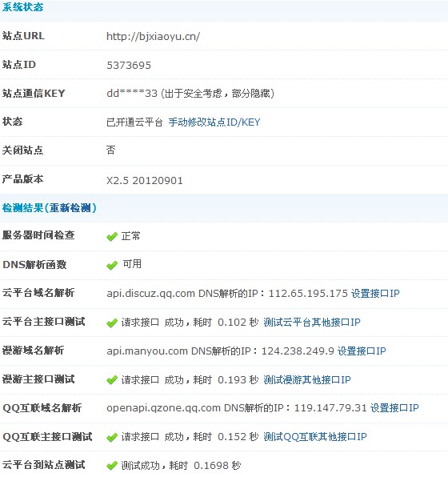This screenshot has width=448, height=477.
Task: Click checkmark icon in QQ互联主接口测试 row
Action: click(112, 437)
